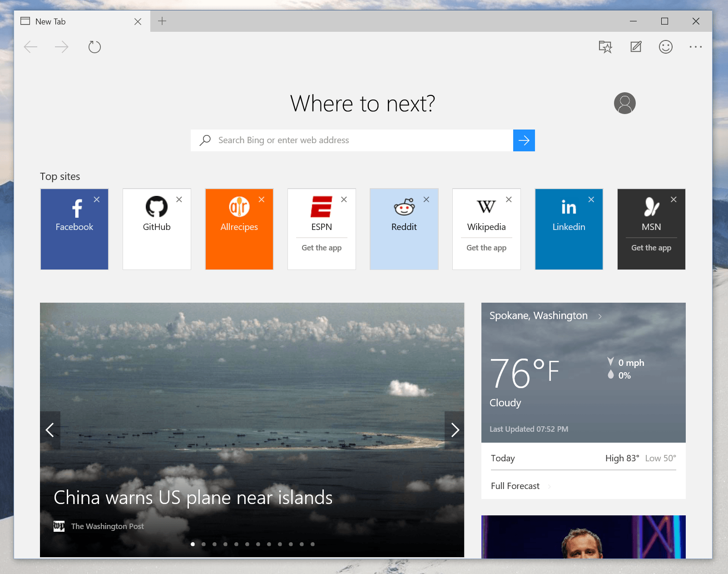Remove Wikipedia from top sites
Viewport: 728px width, 574px height.
pos(509,200)
